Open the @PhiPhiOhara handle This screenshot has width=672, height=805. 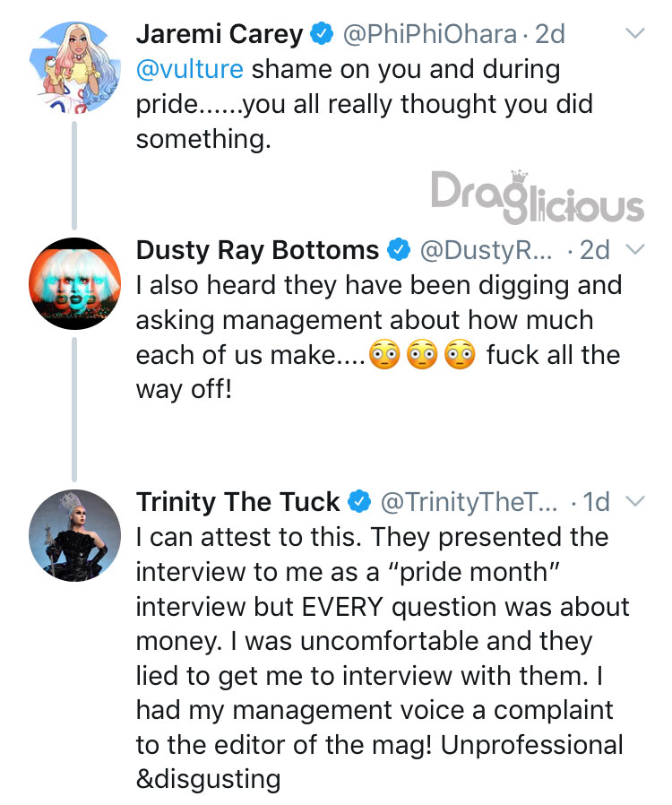(x=430, y=34)
